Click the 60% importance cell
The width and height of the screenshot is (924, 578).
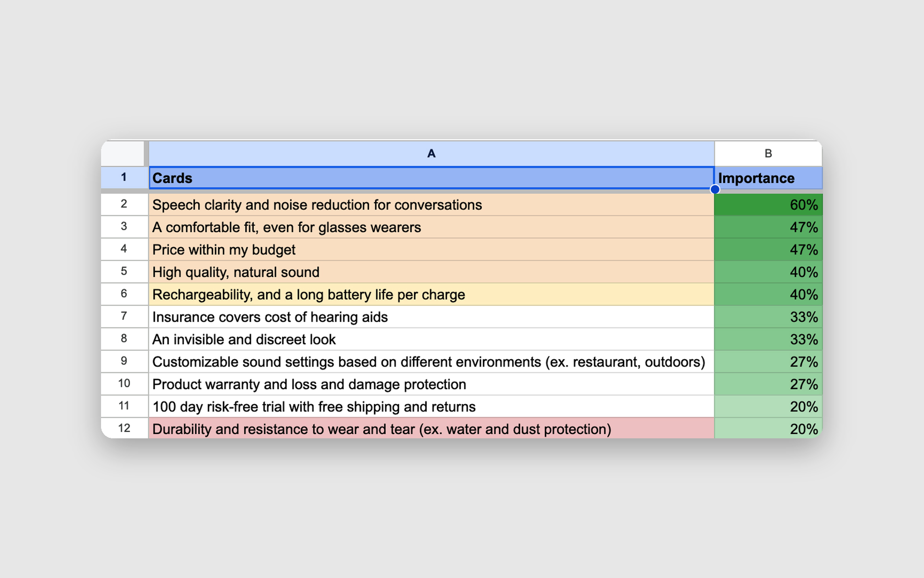(769, 204)
